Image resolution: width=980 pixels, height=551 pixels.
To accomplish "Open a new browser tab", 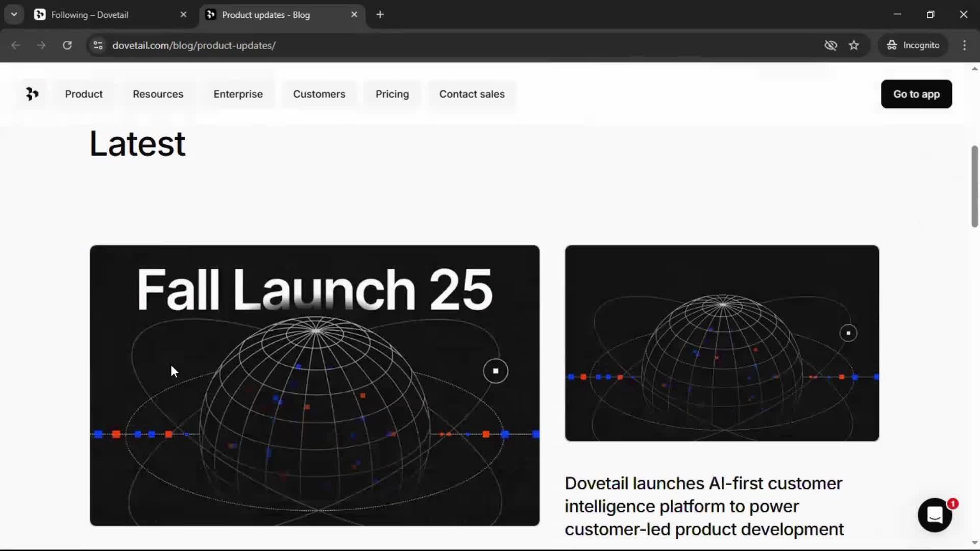I will [x=380, y=15].
